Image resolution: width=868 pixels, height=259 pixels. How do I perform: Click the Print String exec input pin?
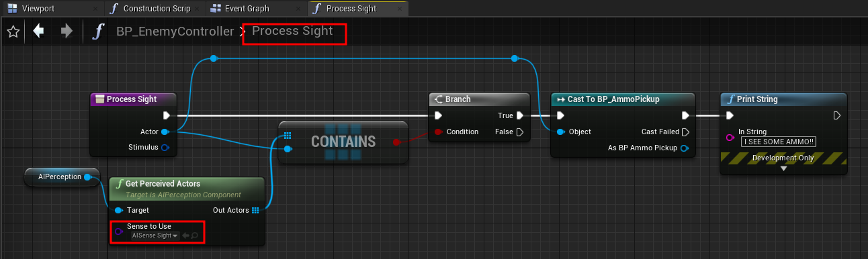tap(730, 115)
